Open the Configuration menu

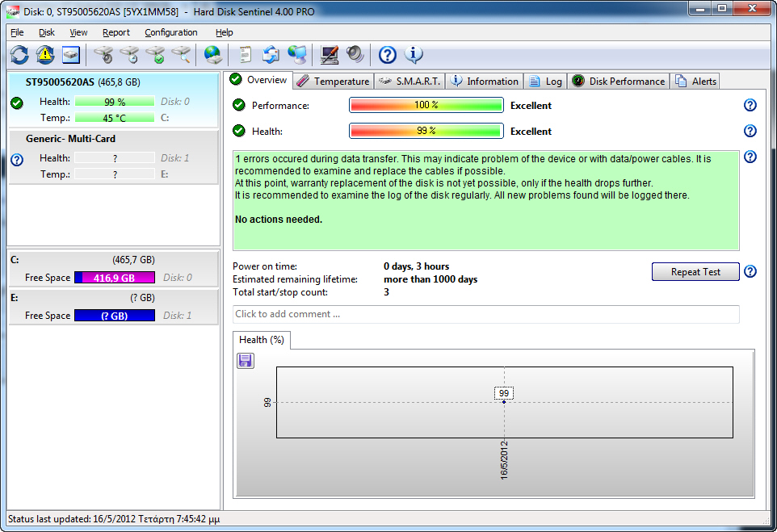pos(171,32)
